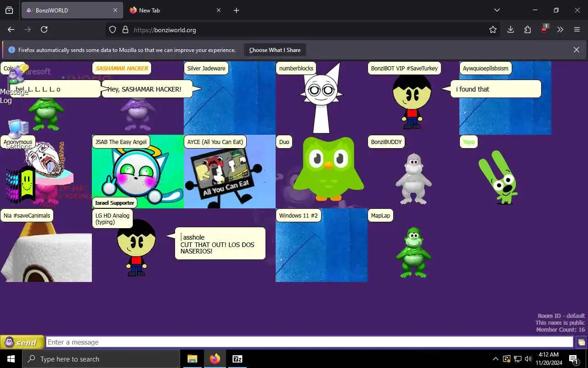Click Room ID - default text
Screen dimensions: 588x368
(561, 316)
